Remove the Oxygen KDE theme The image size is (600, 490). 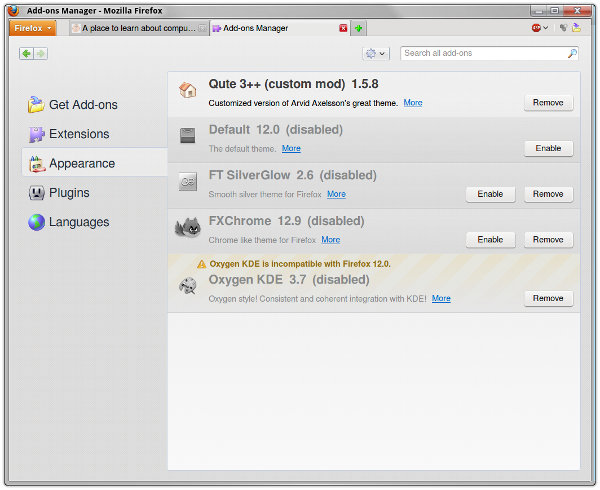(548, 298)
